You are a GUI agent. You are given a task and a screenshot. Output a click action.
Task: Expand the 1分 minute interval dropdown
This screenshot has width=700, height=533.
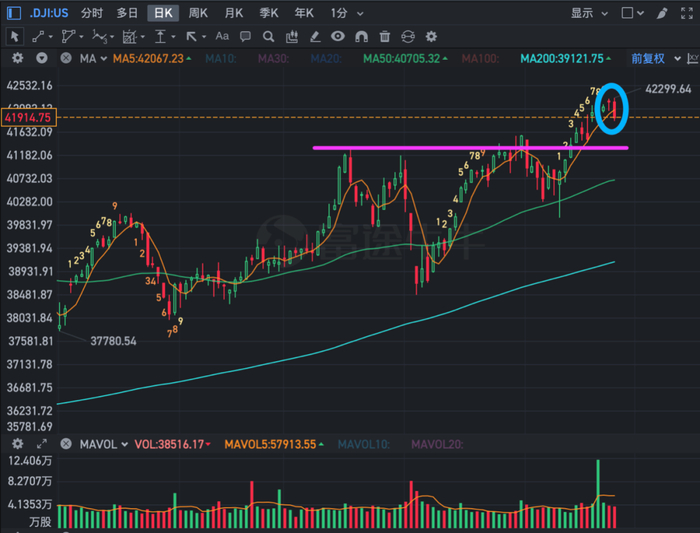(344, 13)
